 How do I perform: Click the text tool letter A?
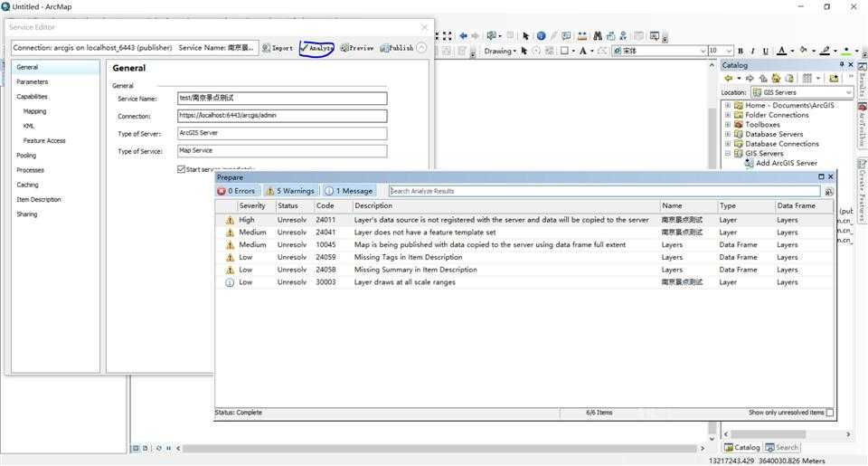583,51
